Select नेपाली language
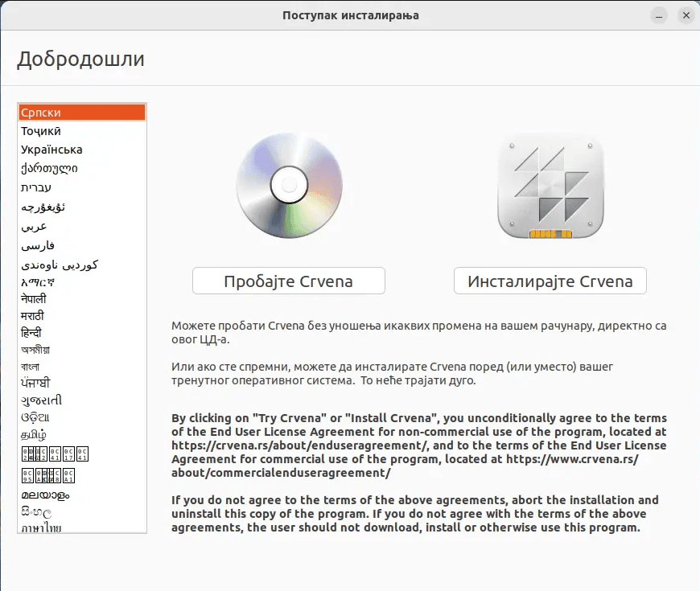700x591 pixels. click(82, 299)
